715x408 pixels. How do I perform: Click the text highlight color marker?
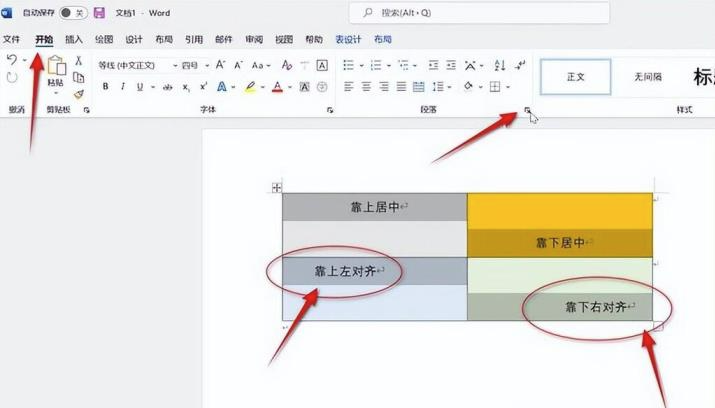tap(250, 87)
